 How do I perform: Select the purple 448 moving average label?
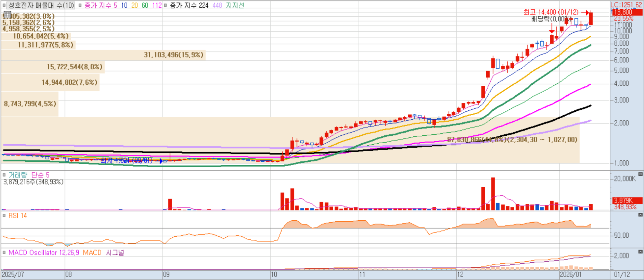(217, 5)
